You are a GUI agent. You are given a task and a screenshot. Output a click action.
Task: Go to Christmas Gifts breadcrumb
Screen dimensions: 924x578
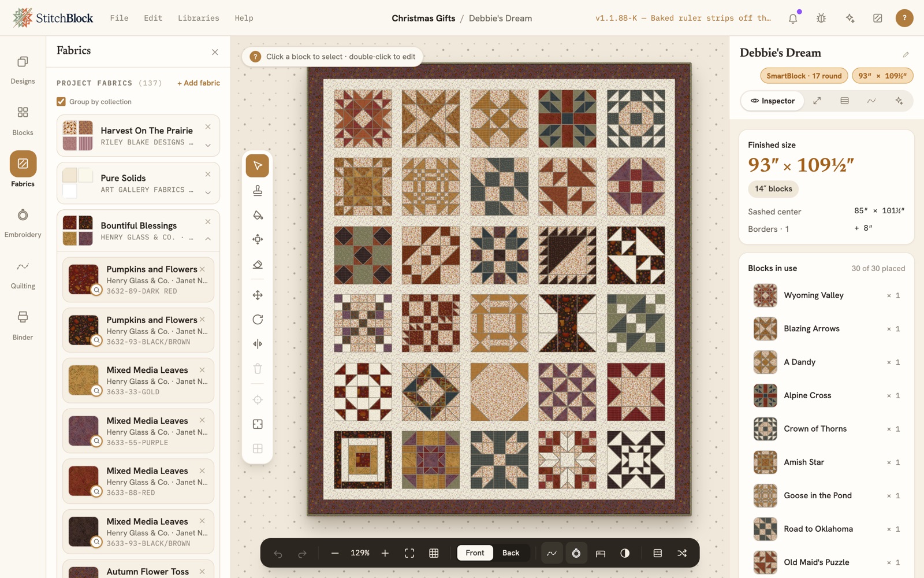click(x=423, y=18)
